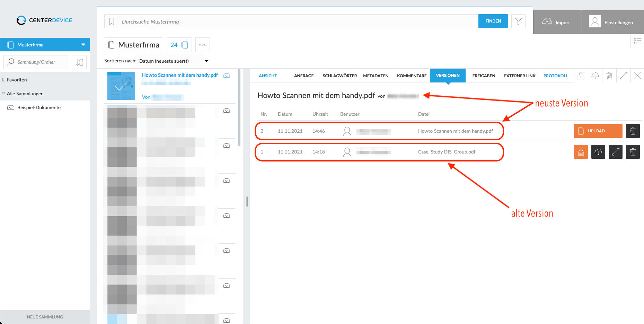Click the Sammlung/Ordner search field
Image resolution: width=644 pixels, height=324 pixels.
pyautogui.click(x=36, y=62)
